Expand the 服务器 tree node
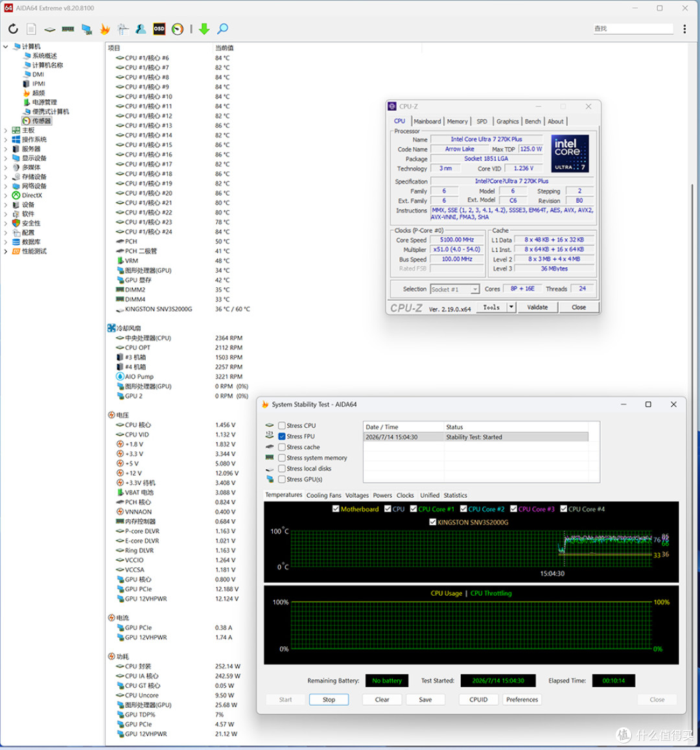Image resolution: width=700 pixels, height=750 pixels. click(6, 148)
